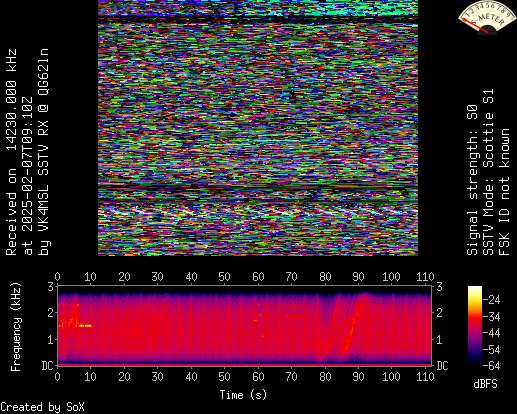
Task: Click the 50 tick on the upper time axis
Action: 225,277
